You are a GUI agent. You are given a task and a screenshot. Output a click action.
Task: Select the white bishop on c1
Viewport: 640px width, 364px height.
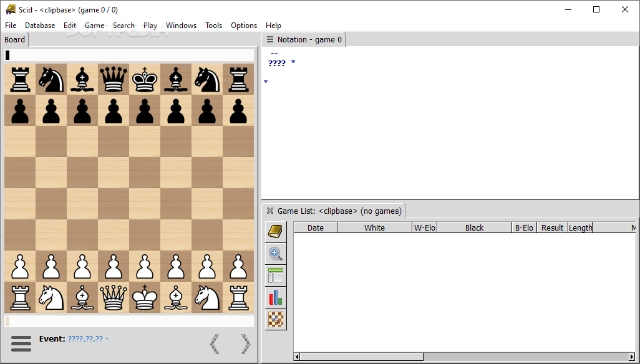(82, 297)
